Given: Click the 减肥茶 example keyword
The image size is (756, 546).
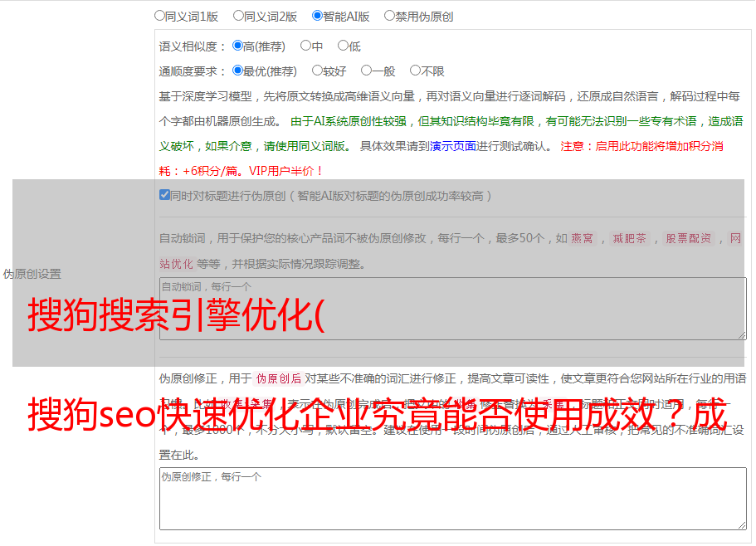Looking at the screenshot, I should click(629, 238).
